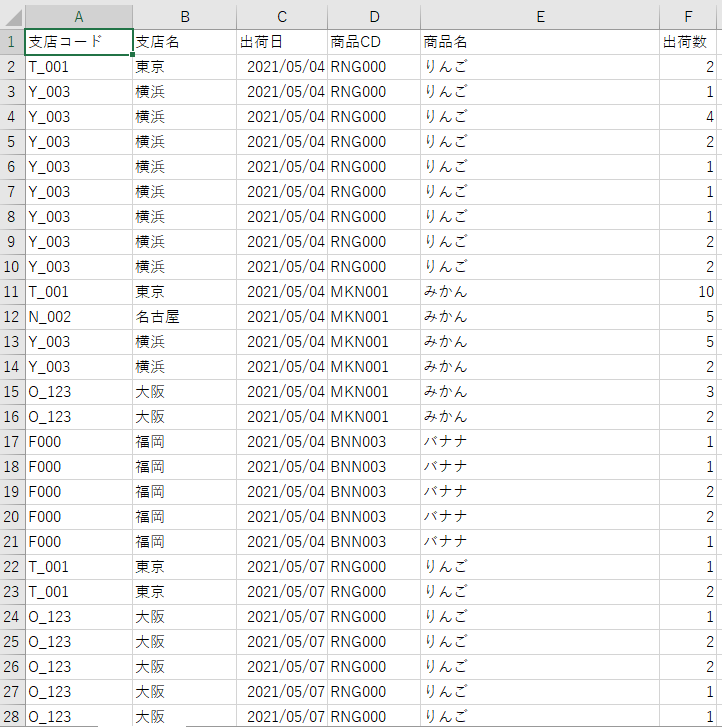
Task: Click the Select All corner triangle
Action: (12, 17)
